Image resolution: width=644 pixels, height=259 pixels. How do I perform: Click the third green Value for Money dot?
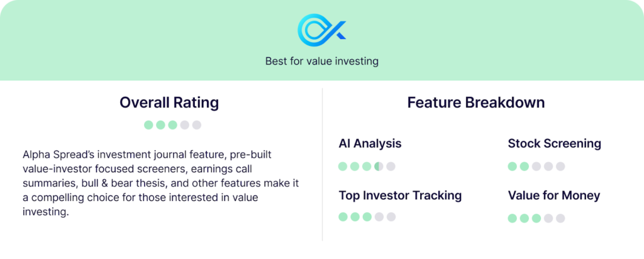pyautogui.click(x=536, y=218)
